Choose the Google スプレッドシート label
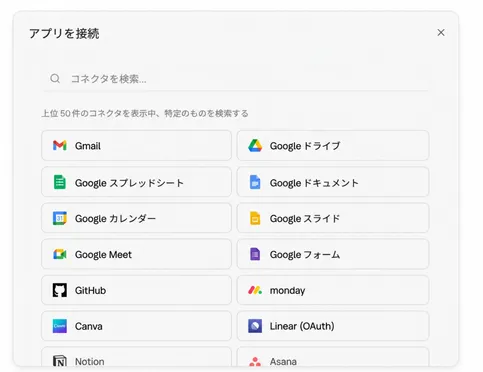 point(129,183)
